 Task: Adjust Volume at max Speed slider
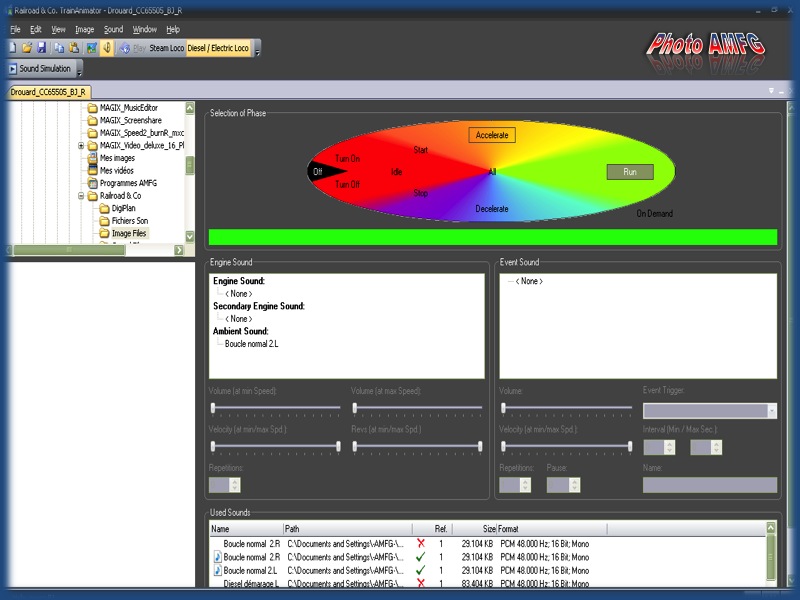[355, 408]
